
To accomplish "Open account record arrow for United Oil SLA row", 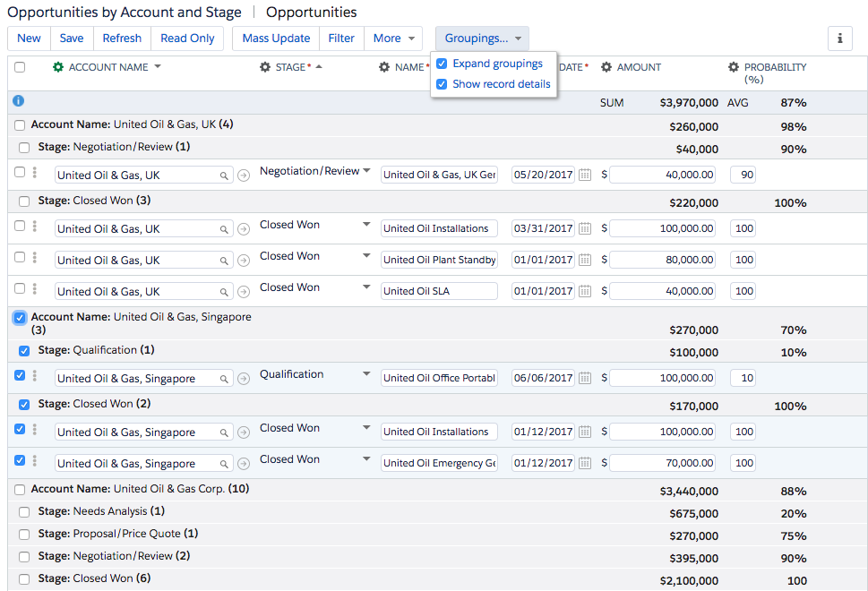I will [x=244, y=292].
